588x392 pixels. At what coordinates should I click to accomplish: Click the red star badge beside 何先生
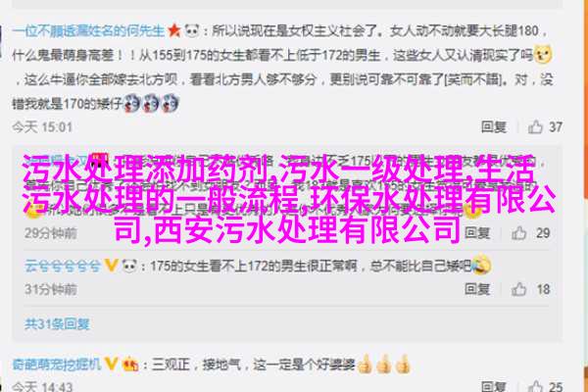[x=174, y=30]
